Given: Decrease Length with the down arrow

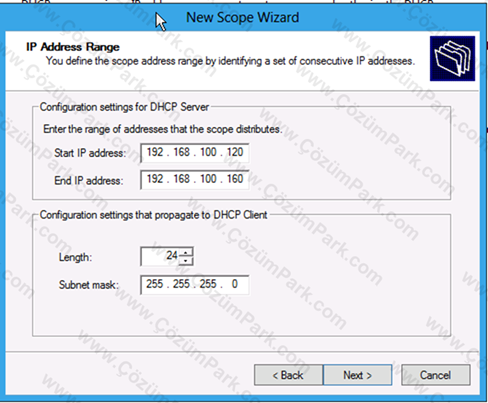Looking at the screenshot, I should pos(186,261).
